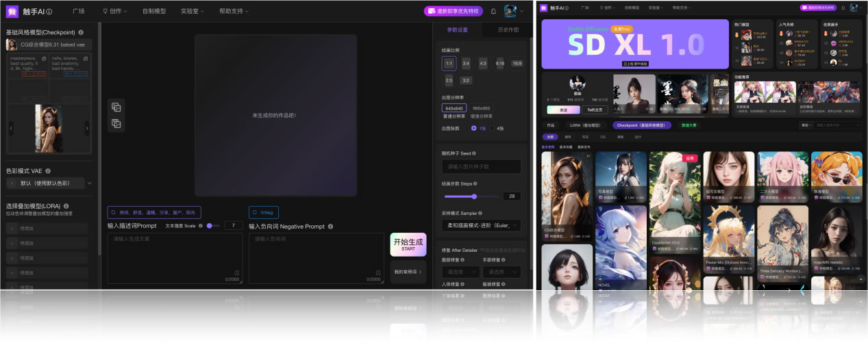This screenshot has width=868, height=347.
Task: Select the 3:2 aspect ratio
Action: (x=466, y=80)
